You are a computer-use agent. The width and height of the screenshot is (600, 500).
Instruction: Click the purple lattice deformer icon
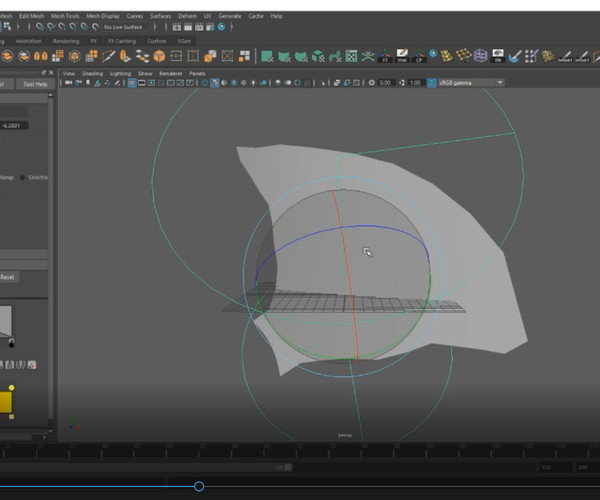pyautogui.click(x=480, y=56)
